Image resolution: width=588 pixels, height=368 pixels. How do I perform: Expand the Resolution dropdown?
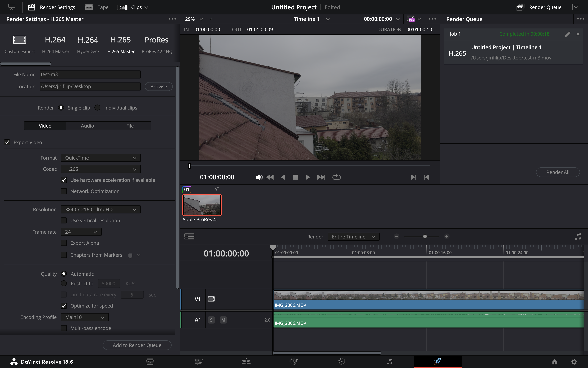100,209
